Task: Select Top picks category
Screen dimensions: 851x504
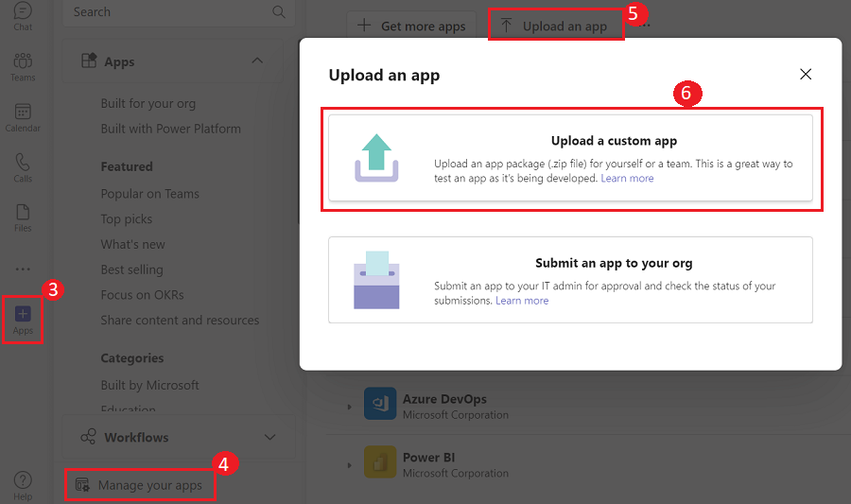Action: (127, 219)
